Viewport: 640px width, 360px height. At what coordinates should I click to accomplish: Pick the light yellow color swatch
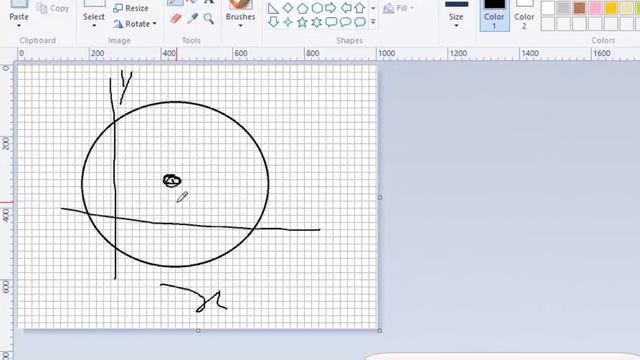click(627, 8)
